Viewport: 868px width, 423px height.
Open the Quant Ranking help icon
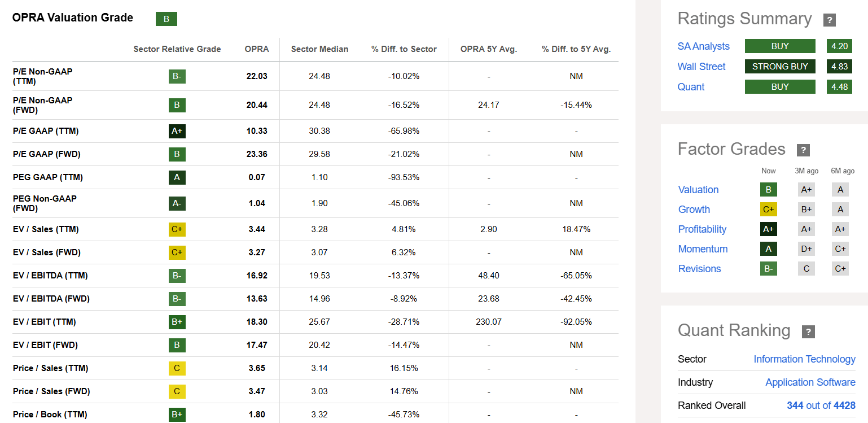pos(808,332)
